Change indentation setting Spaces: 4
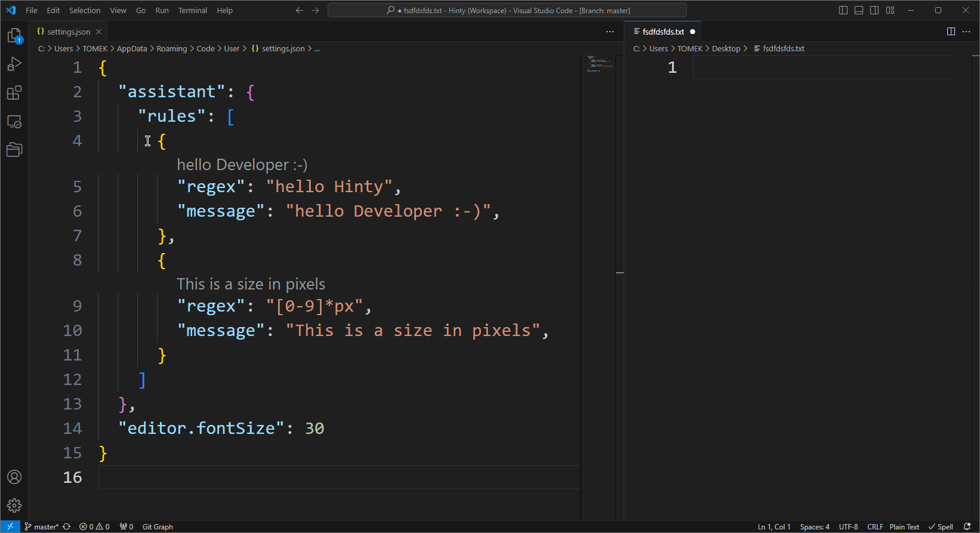Screen dimensions: 980x533 815,526
